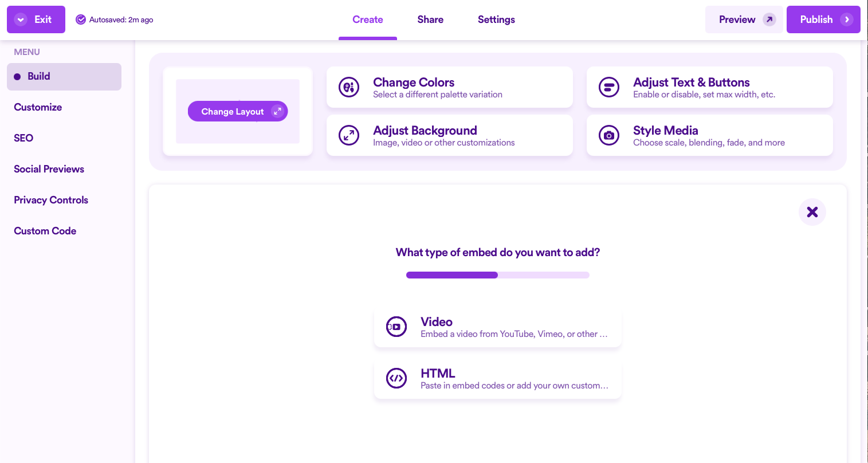
Task: Click the Exit button
Action: click(x=36, y=19)
